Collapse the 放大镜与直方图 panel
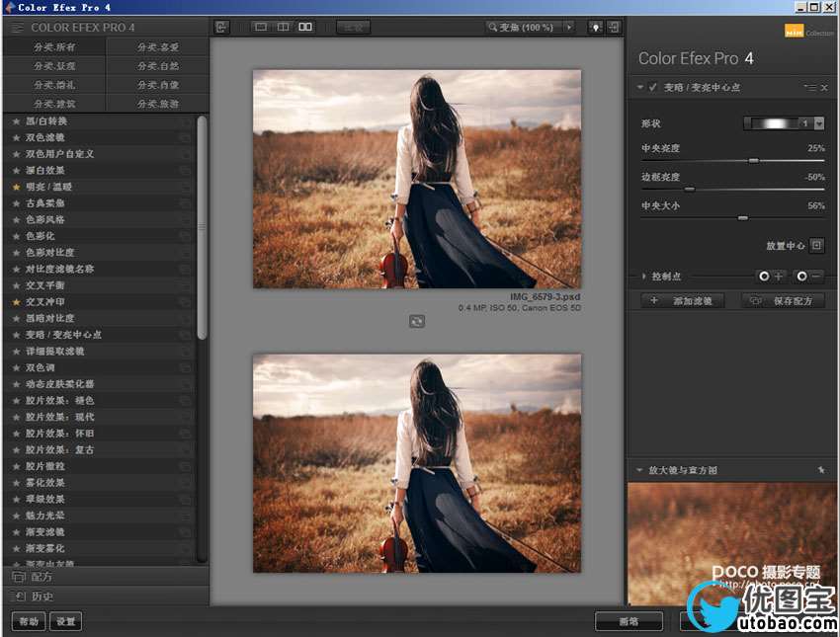The width and height of the screenshot is (840, 637). pos(639,470)
